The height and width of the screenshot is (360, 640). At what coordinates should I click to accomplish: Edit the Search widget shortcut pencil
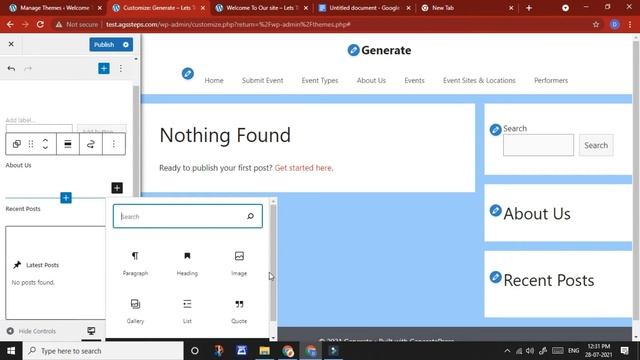pos(495,130)
